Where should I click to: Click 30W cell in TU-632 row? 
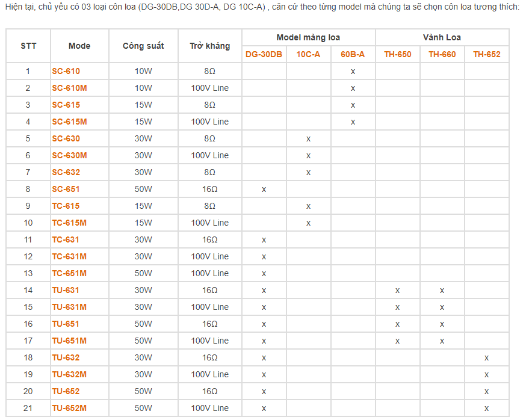(x=143, y=357)
